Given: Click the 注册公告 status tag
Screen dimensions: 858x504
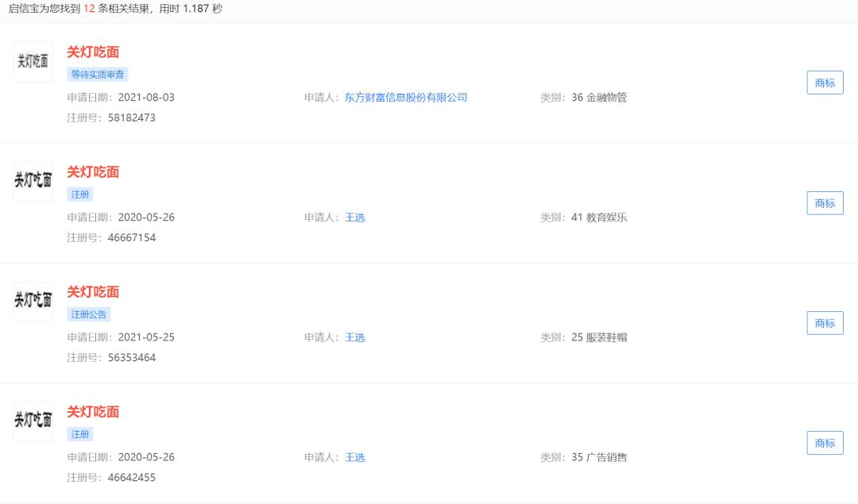Looking at the screenshot, I should tap(89, 314).
